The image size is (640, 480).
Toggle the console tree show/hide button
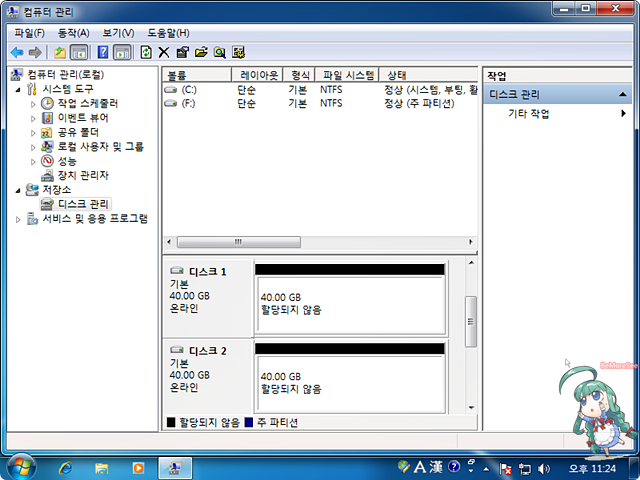pyautogui.click(x=79, y=52)
